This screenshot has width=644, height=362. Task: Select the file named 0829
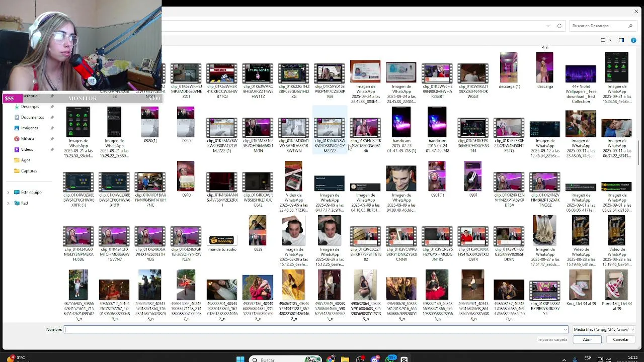258,233
